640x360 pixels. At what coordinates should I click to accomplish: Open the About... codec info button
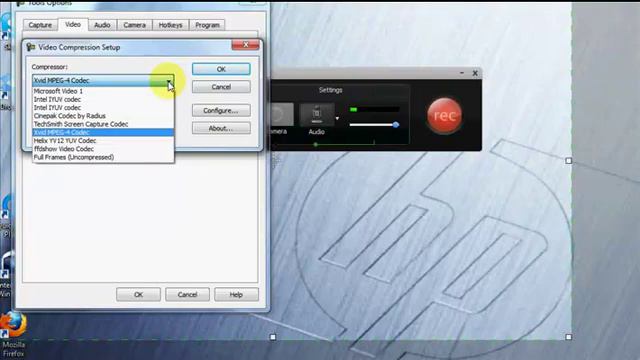coord(221,128)
